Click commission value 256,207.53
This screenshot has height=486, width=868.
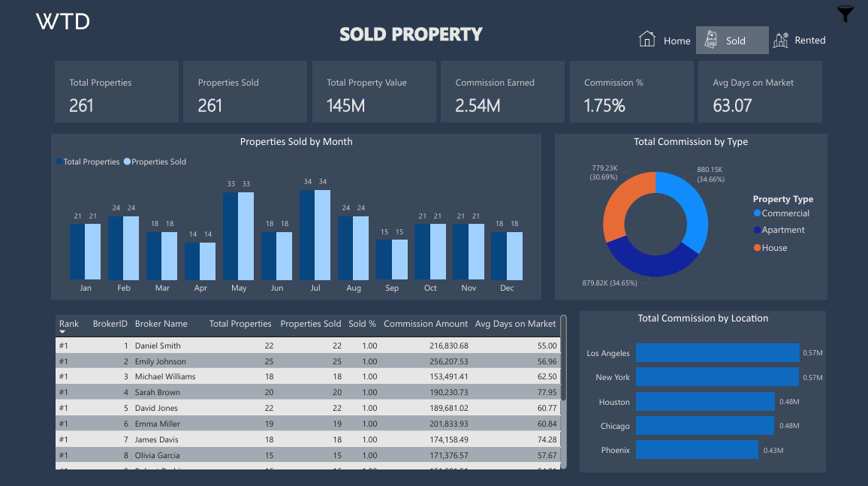point(449,361)
